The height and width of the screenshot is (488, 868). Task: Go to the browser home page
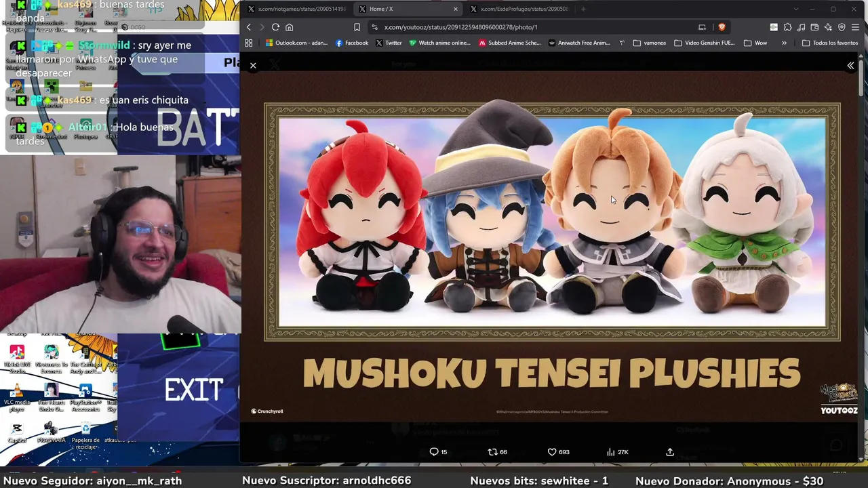[289, 27]
